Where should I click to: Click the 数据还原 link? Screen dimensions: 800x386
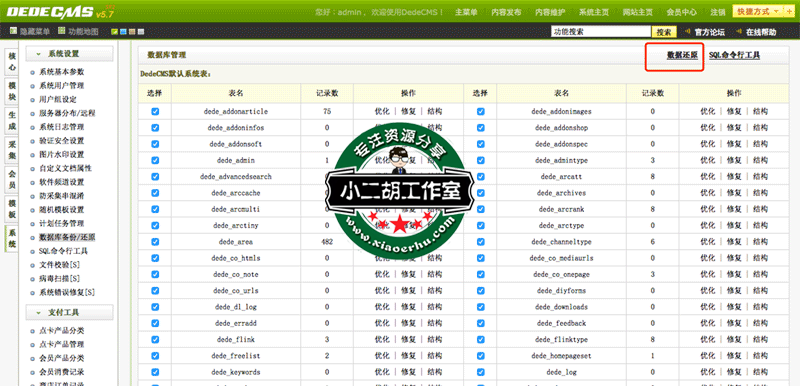[x=682, y=55]
